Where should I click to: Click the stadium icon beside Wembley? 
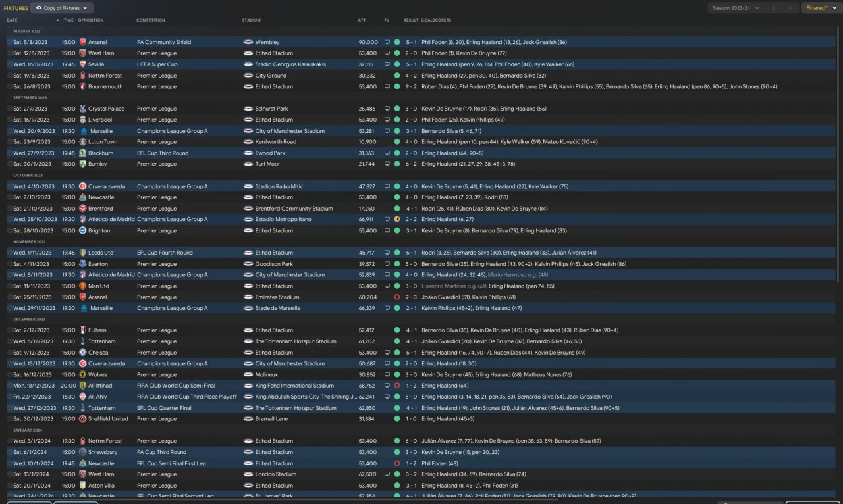(248, 42)
